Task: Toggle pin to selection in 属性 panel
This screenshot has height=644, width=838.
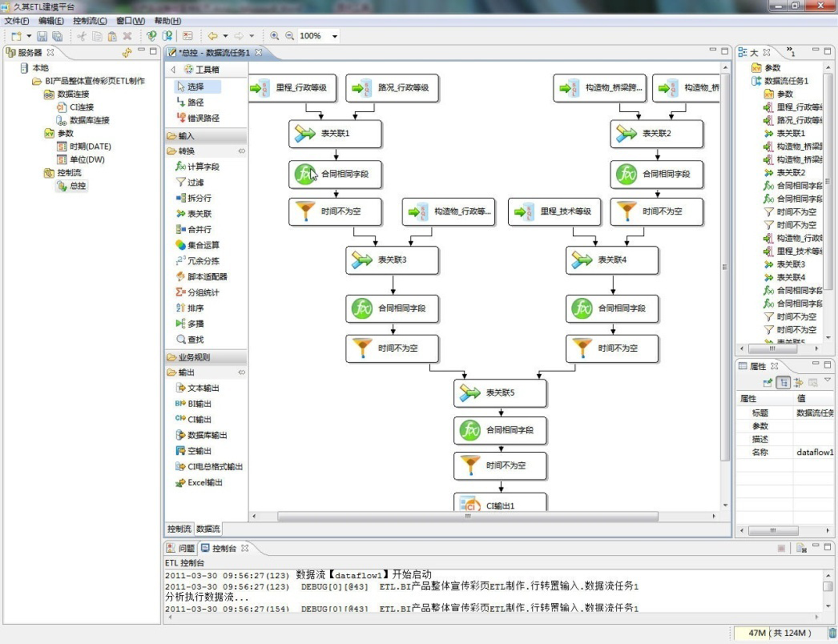Action: (x=768, y=383)
